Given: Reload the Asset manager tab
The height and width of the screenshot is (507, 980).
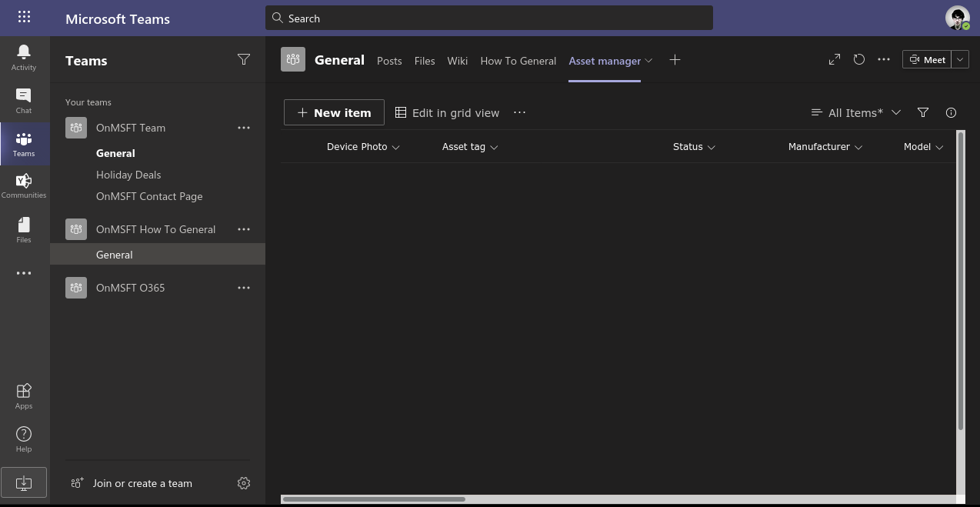Looking at the screenshot, I should [859, 59].
